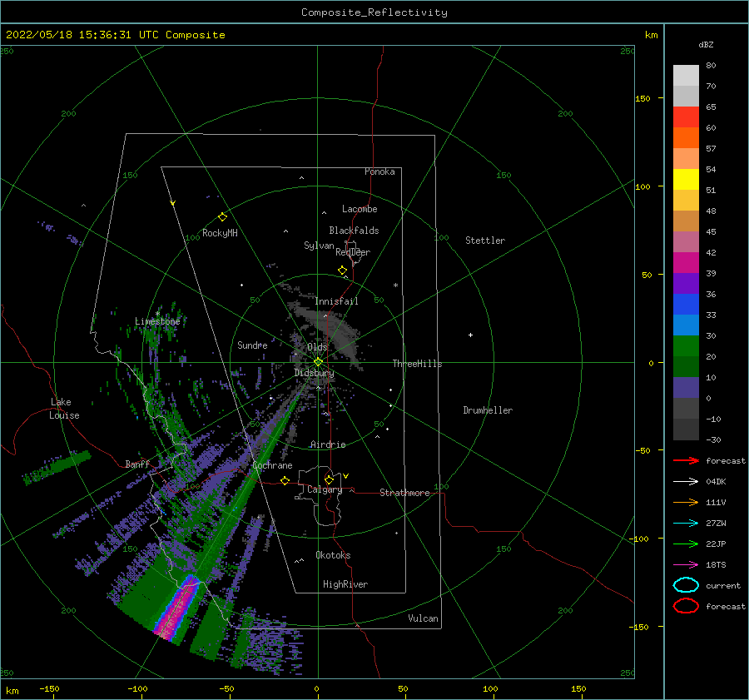Click yellow diamond marker below RedDeer

(343, 271)
